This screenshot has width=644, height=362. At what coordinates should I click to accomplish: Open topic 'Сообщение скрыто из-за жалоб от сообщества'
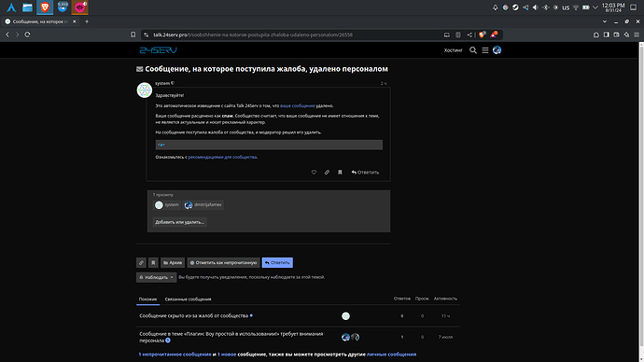coord(193,315)
